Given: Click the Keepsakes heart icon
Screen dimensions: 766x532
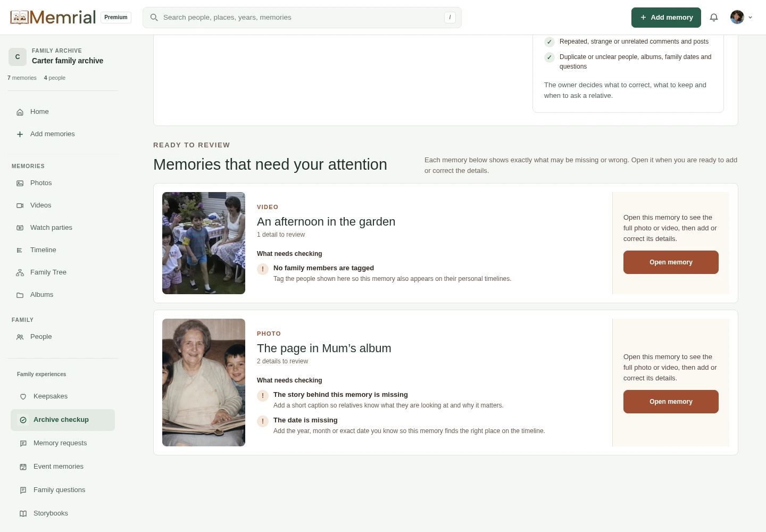Looking at the screenshot, I should 23,396.
